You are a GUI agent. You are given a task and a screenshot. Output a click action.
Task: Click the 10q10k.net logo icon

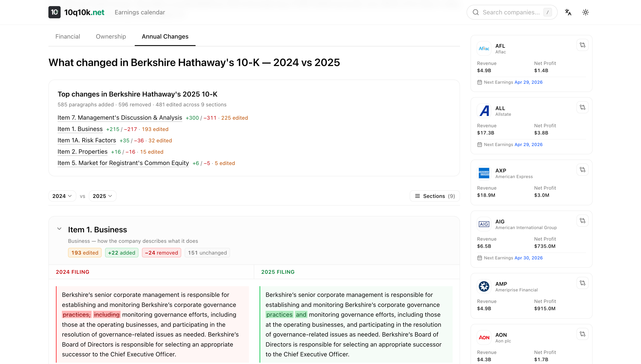(54, 12)
